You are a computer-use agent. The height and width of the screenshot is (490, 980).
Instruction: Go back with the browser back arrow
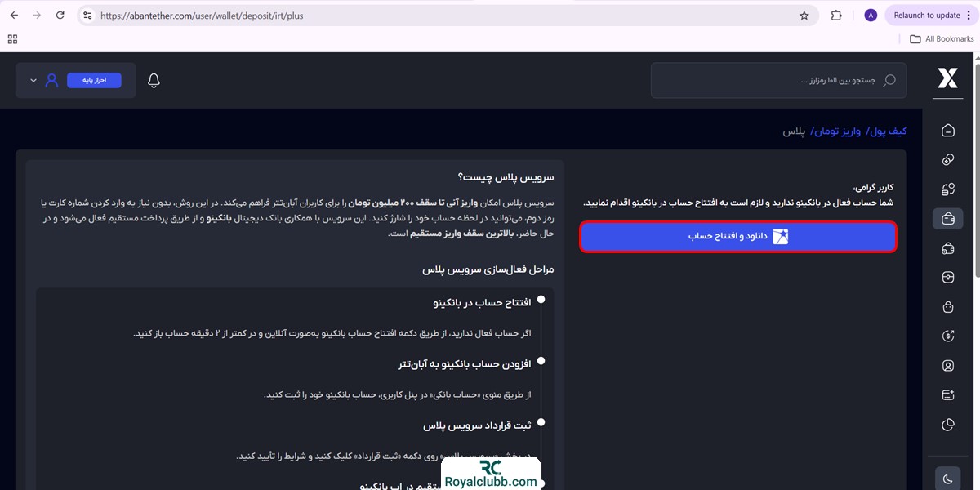click(14, 15)
